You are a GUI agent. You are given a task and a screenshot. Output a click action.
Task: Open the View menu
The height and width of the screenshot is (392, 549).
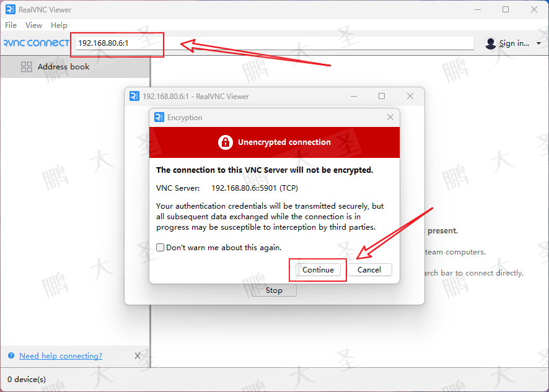[x=33, y=25]
